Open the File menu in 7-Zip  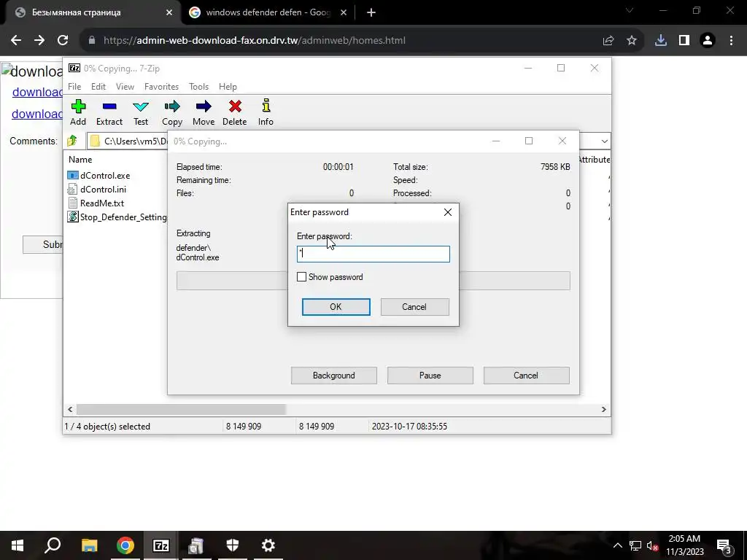74,87
